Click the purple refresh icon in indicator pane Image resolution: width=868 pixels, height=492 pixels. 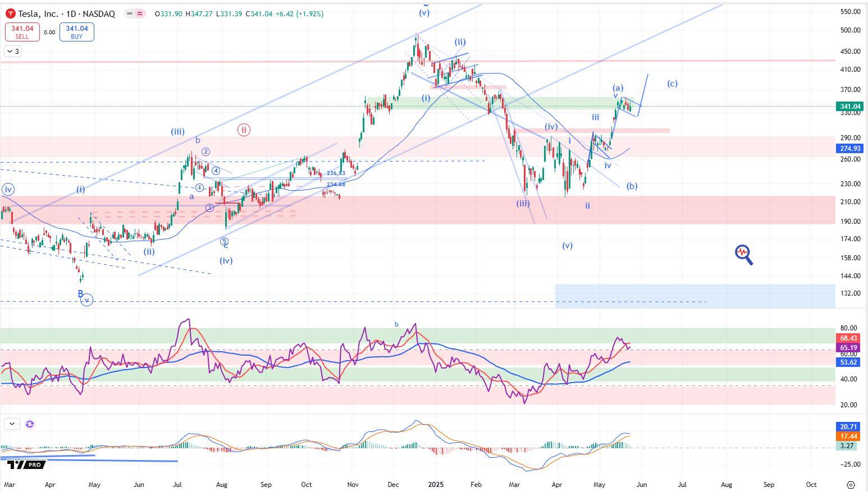point(30,424)
